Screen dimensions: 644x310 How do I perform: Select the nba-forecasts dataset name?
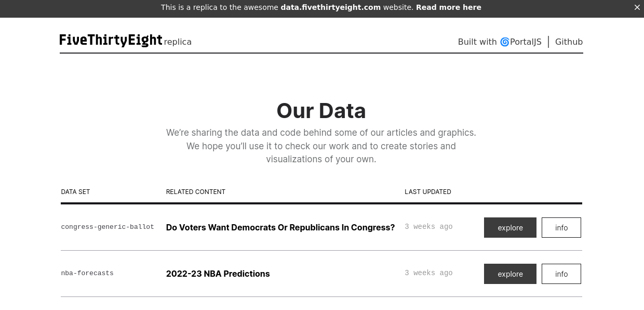(x=87, y=273)
